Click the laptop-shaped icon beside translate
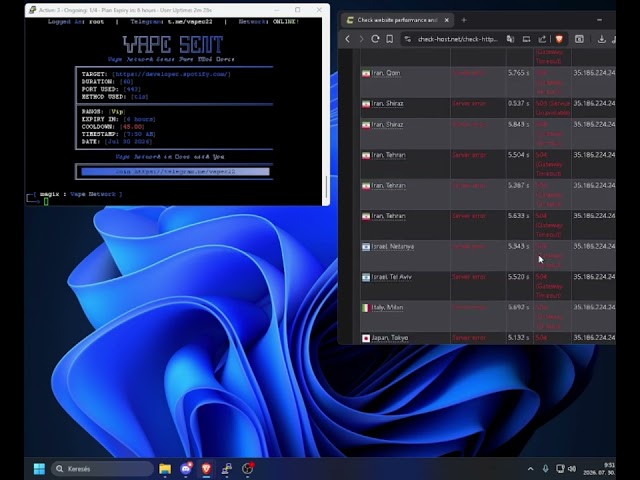Screen dimensions: 640x480 [x=527, y=39]
